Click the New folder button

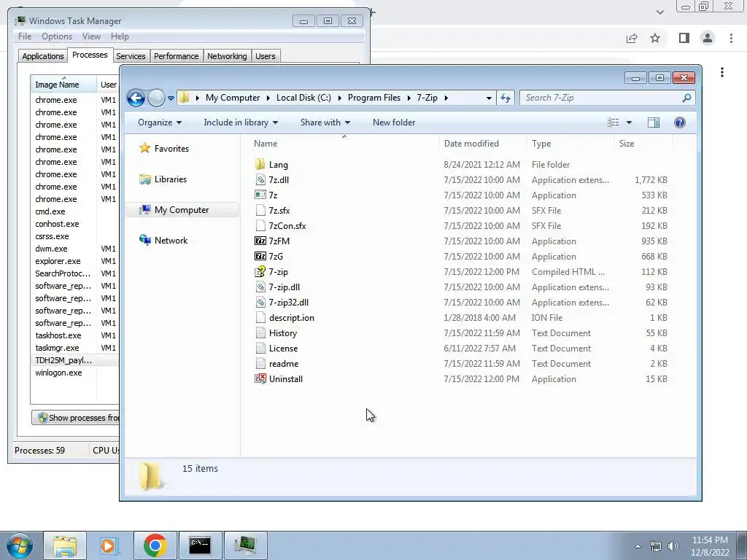coord(394,122)
